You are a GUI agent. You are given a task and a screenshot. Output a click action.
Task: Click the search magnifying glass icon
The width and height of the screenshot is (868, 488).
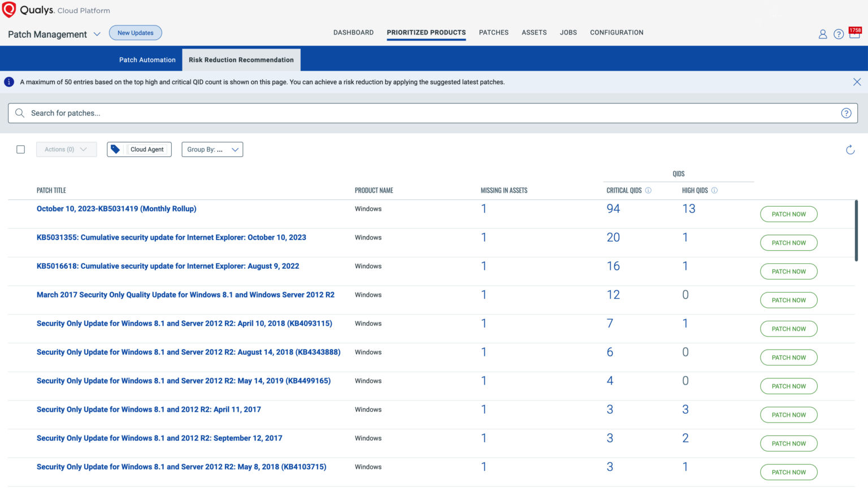tap(19, 112)
